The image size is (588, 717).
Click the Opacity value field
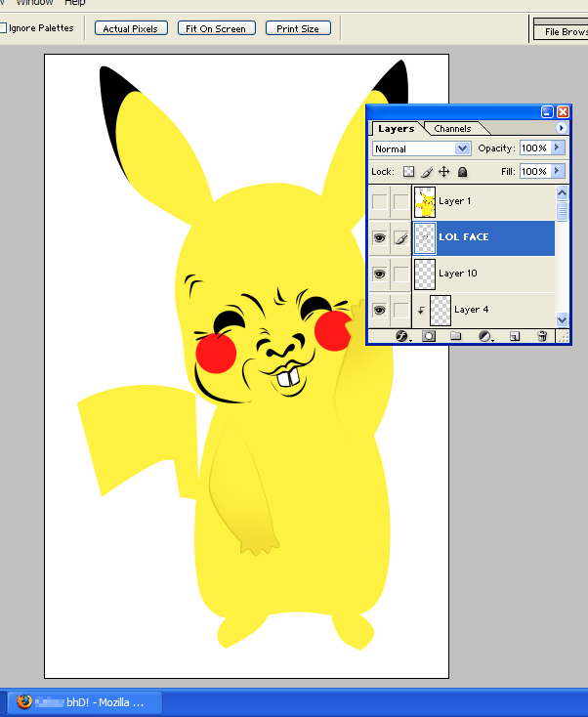[535, 148]
